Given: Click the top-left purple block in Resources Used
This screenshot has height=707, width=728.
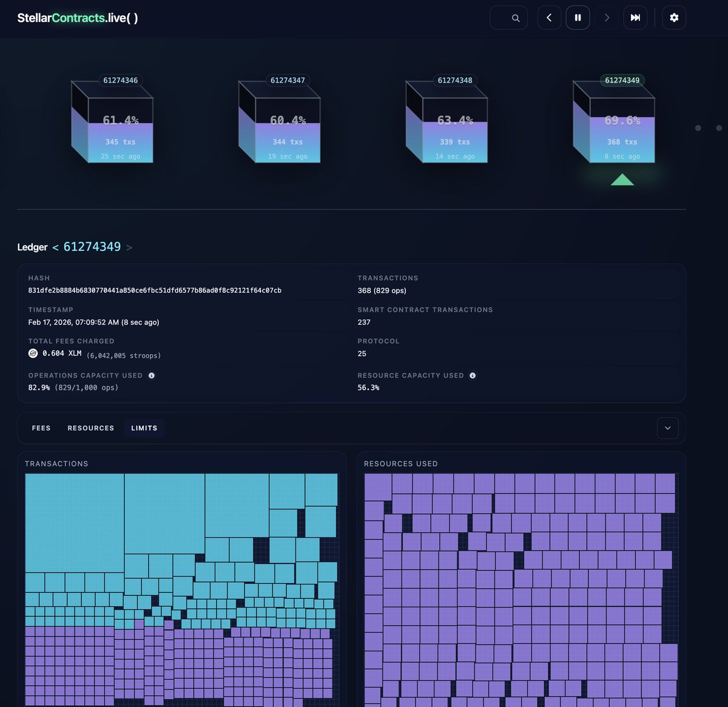Looking at the screenshot, I should pyautogui.click(x=378, y=487).
